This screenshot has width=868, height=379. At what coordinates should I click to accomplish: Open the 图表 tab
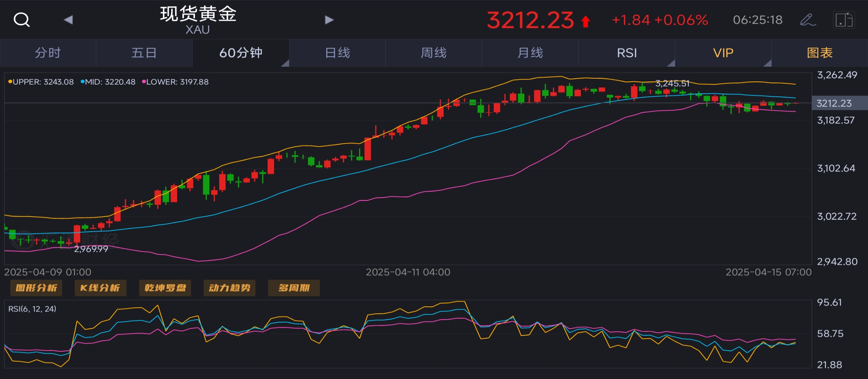tap(820, 53)
